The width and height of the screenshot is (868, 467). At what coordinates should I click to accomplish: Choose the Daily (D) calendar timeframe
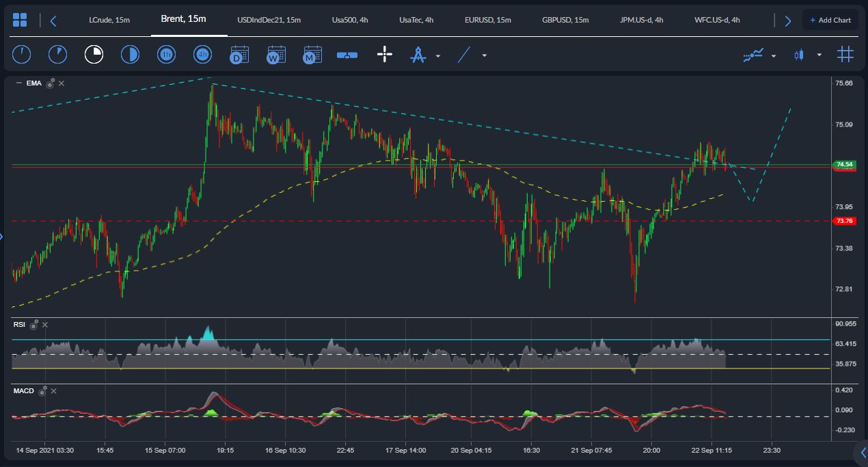(x=239, y=55)
